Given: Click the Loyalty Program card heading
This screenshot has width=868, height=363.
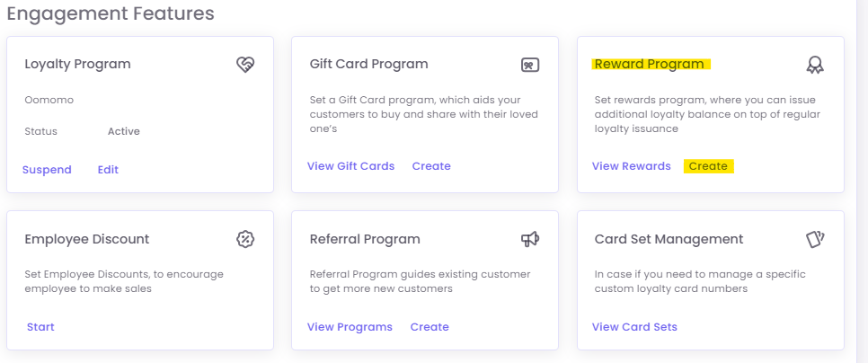Looking at the screenshot, I should (77, 64).
